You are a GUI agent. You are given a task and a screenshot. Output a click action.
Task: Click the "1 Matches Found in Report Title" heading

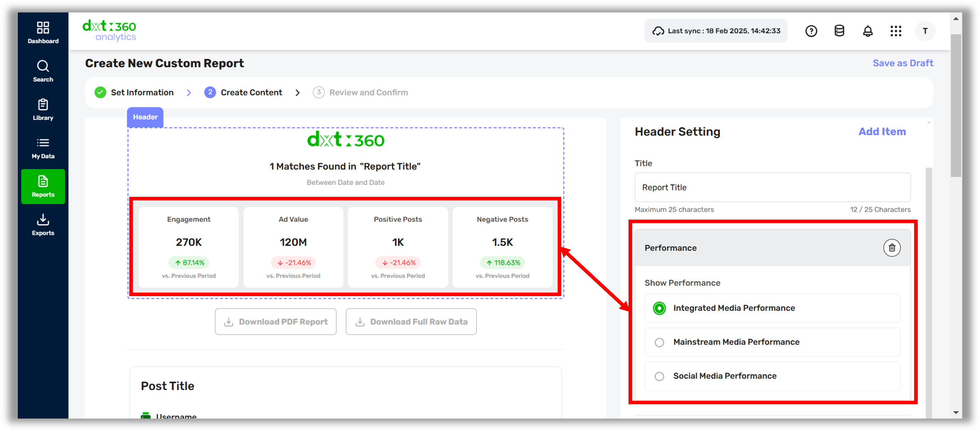pyautogui.click(x=345, y=167)
